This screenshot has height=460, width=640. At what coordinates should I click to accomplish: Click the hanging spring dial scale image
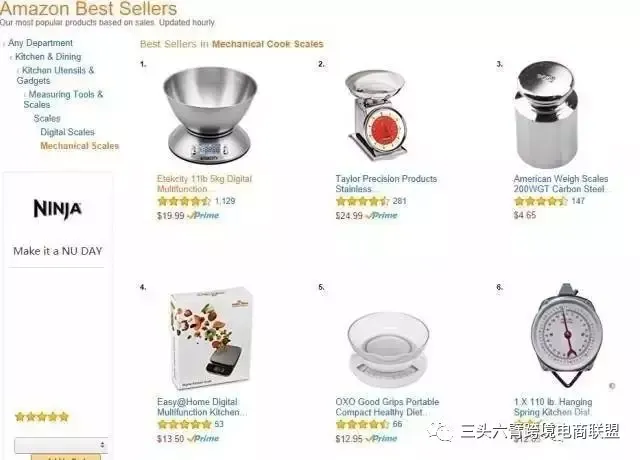click(567, 335)
